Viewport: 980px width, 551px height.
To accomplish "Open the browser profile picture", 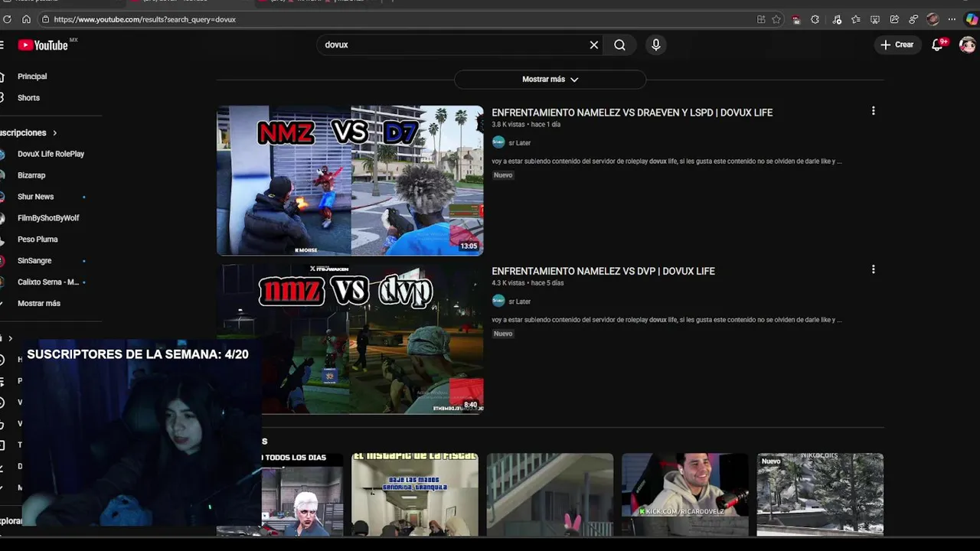I will point(933,19).
